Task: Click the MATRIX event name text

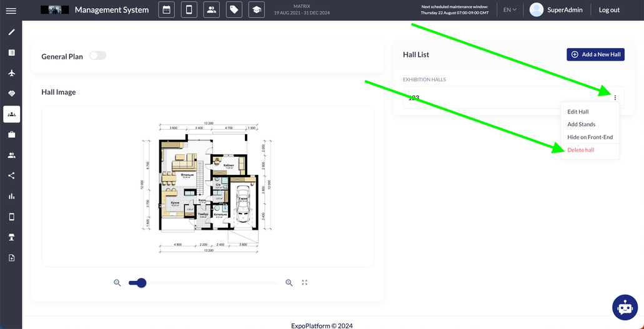Action: [x=302, y=7]
